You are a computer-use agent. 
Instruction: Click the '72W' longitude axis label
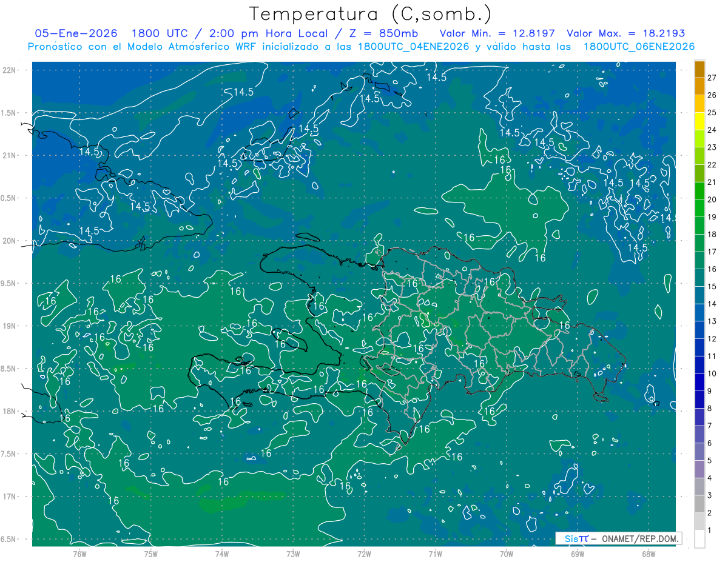(364, 554)
